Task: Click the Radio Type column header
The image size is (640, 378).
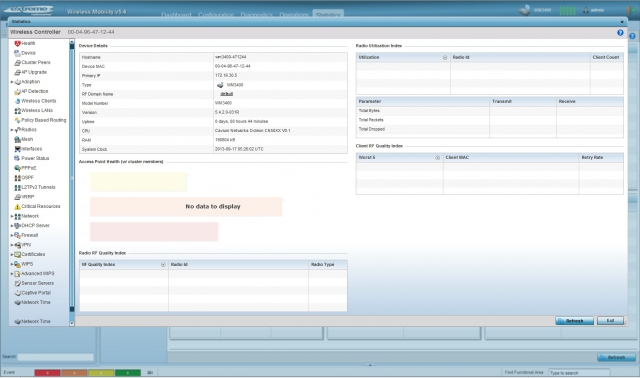Action: (x=328, y=265)
